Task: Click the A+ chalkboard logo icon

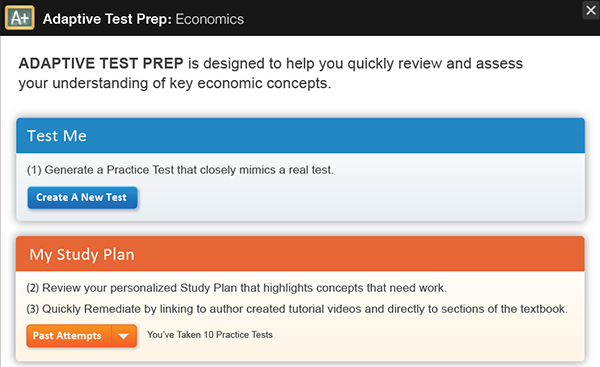Action: click(20, 18)
